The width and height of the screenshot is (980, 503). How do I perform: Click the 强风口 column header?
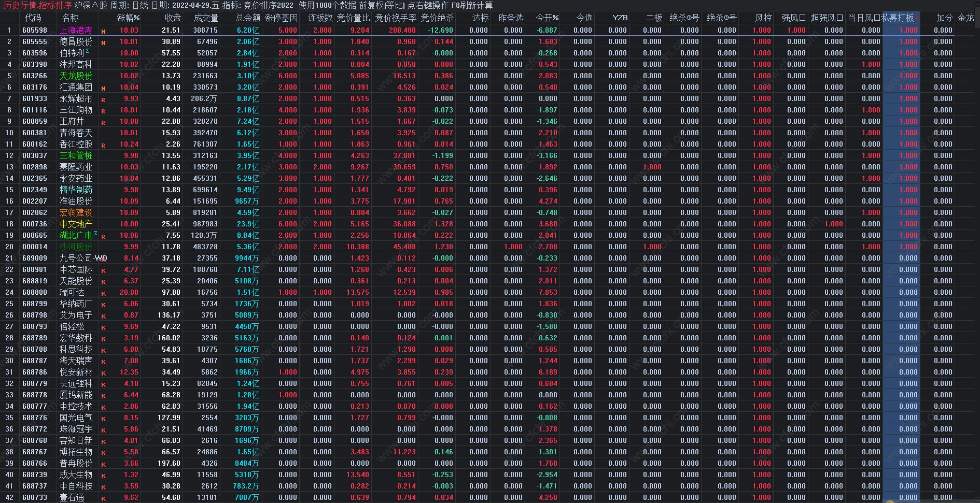[x=794, y=18]
